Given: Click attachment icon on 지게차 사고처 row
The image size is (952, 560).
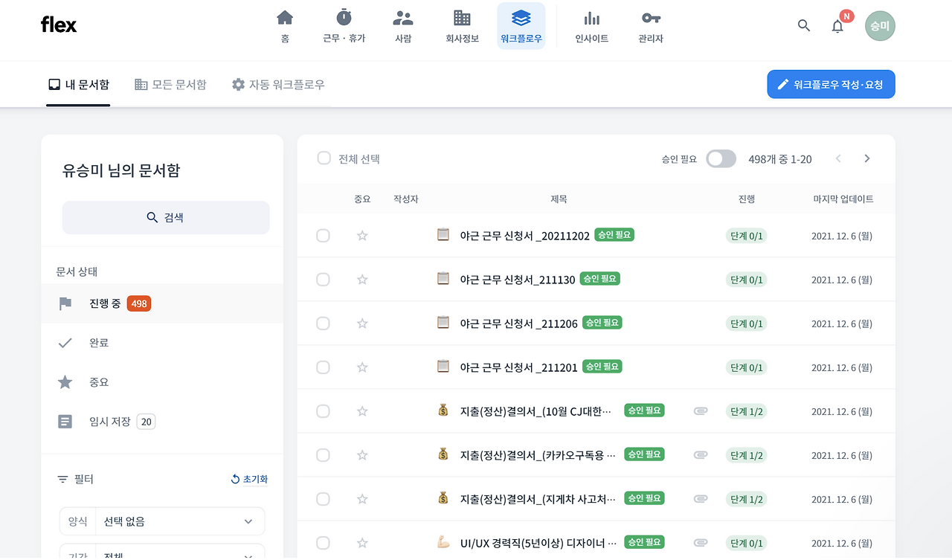Looking at the screenshot, I should (701, 498).
